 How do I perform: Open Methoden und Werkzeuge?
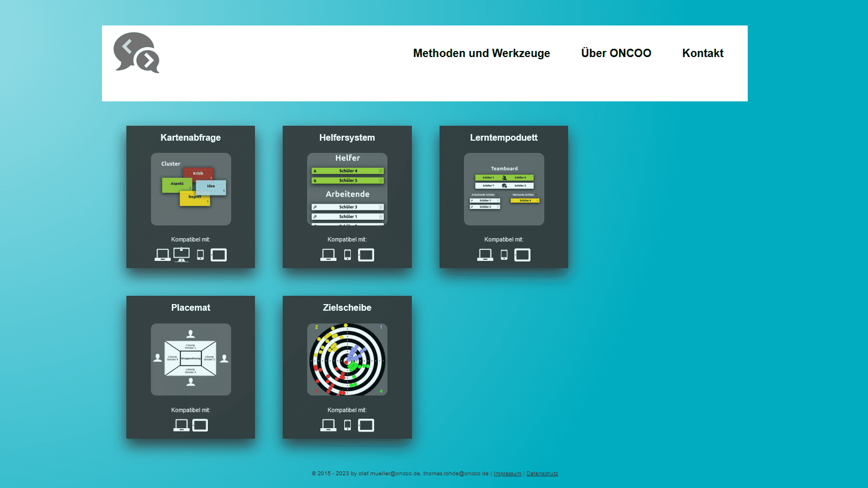coord(481,53)
